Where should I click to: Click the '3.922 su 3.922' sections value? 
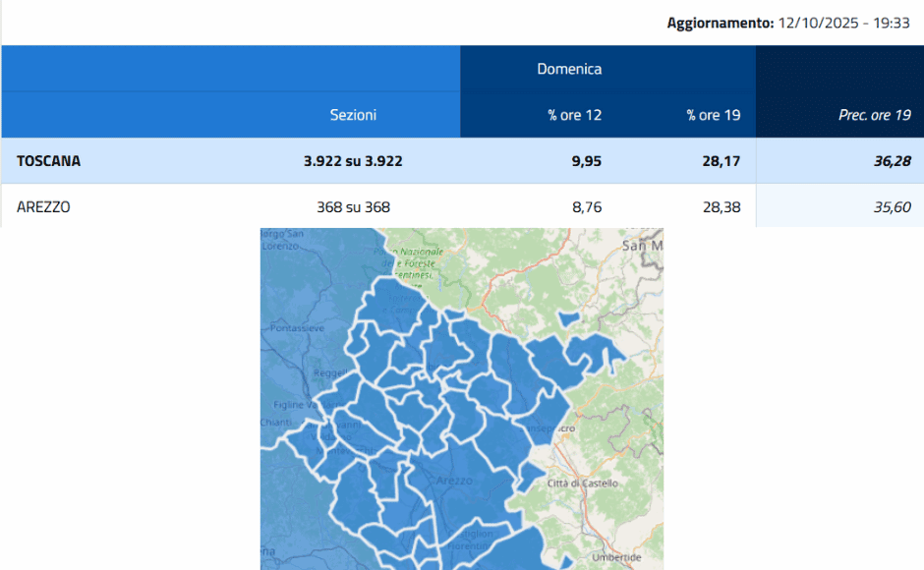352,160
